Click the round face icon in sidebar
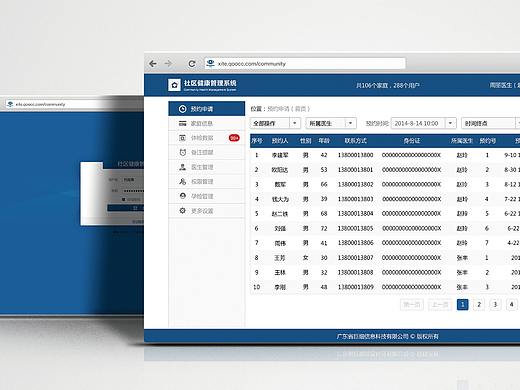The image size is (520, 390). tap(182, 196)
